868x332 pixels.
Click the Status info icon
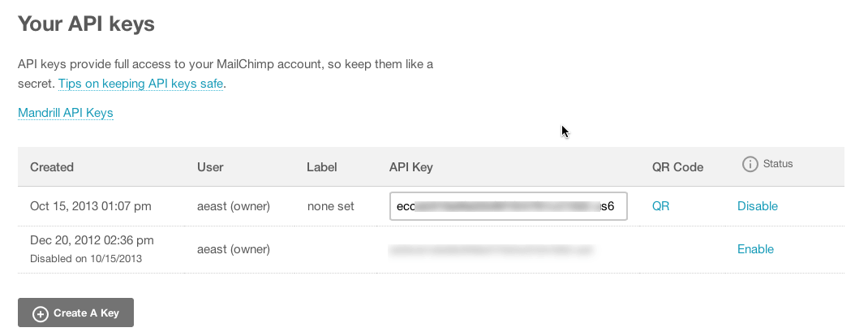point(750,164)
